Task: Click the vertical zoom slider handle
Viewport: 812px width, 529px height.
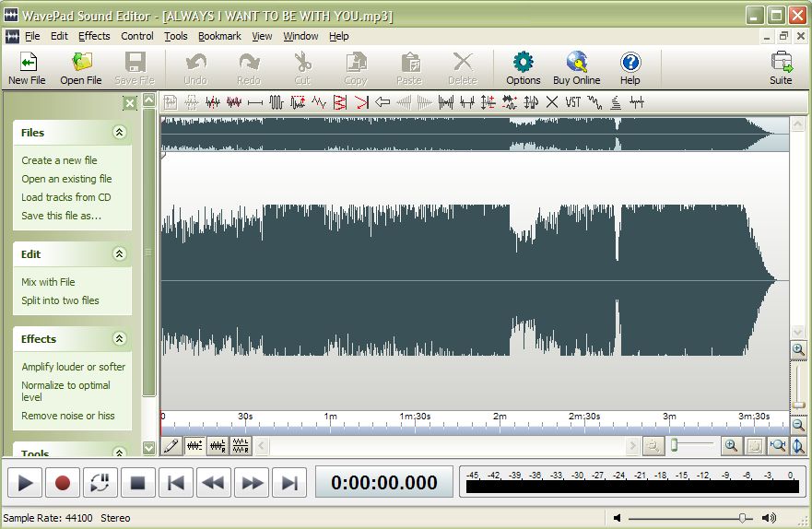Action: [x=798, y=405]
